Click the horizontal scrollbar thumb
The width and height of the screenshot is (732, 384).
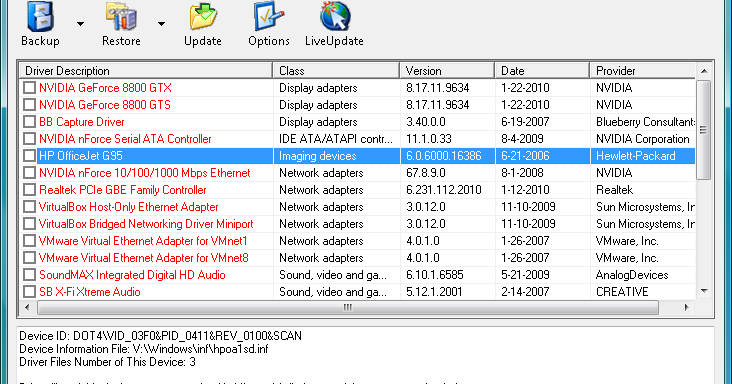point(348,307)
